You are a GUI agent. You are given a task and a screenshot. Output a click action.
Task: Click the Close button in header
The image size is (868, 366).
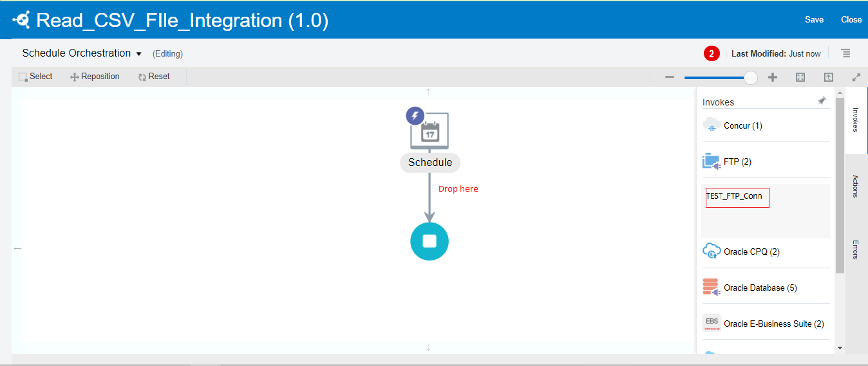tap(851, 19)
